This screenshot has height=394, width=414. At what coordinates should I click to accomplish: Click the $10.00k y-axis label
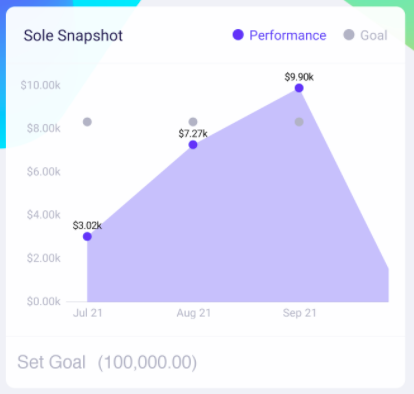click(x=40, y=85)
